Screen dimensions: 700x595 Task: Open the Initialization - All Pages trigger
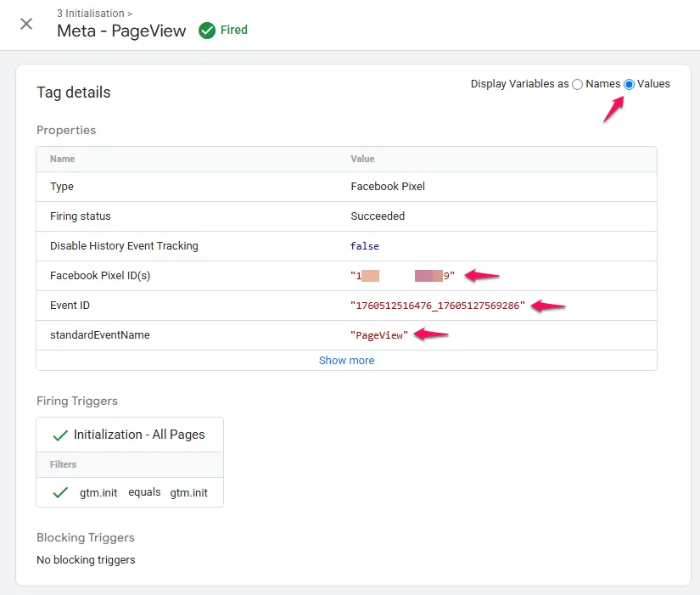[x=139, y=435]
